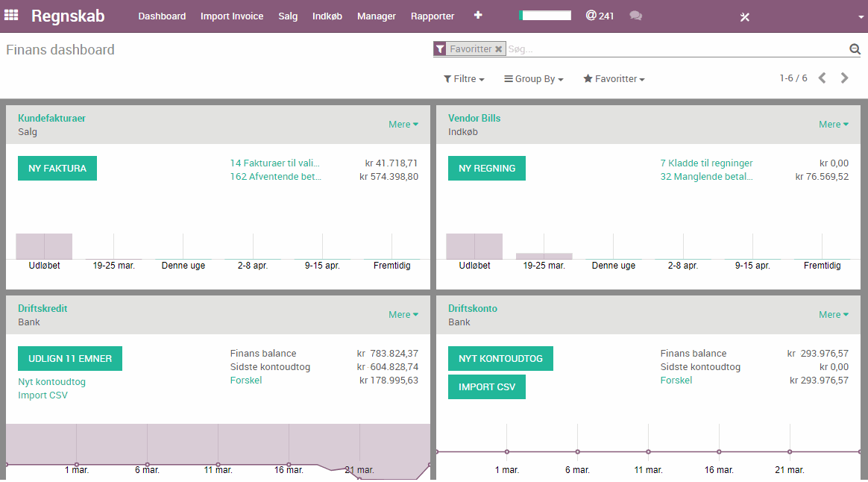The height and width of the screenshot is (482, 868).
Task: Open the Group By dropdown
Action: pyautogui.click(x=534, y=78)
